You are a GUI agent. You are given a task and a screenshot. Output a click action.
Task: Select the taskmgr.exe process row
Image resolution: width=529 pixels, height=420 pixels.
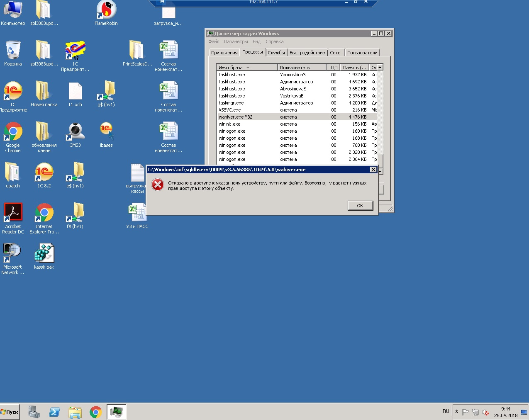(297, 103)
